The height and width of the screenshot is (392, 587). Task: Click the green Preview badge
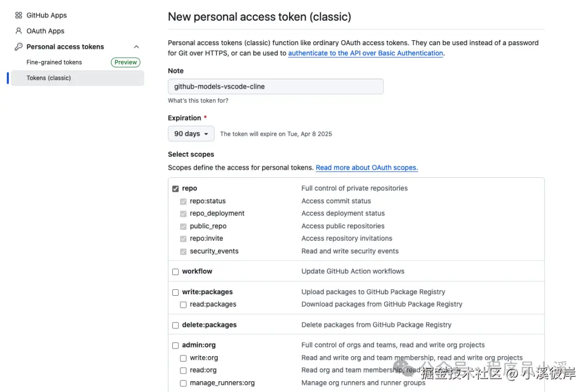(x=126, y=63)
